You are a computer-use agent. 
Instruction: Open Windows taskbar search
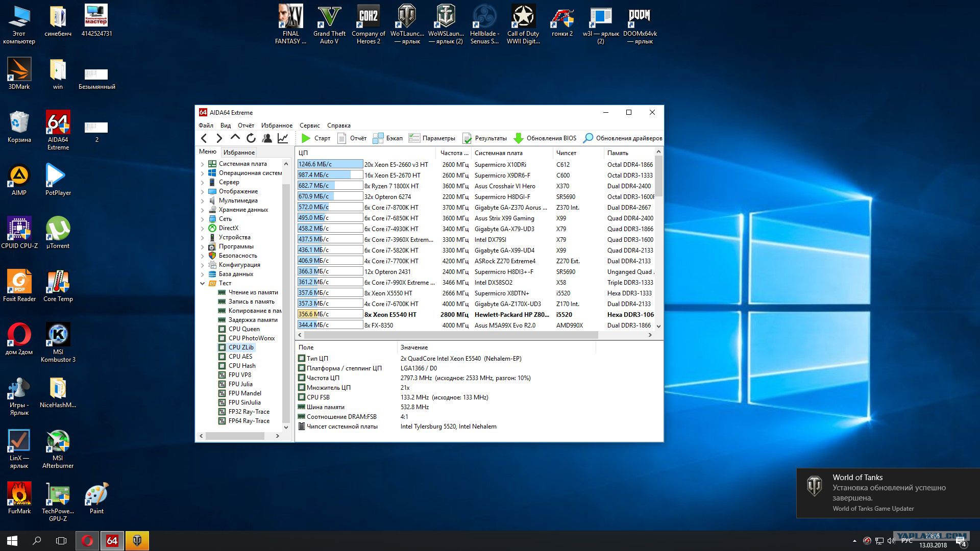(x=37, y=541)
